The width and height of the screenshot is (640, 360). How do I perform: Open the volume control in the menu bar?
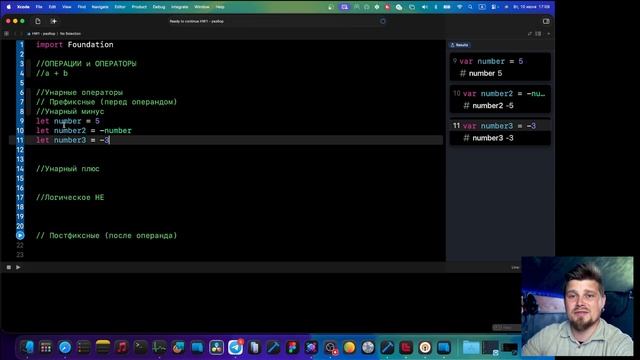coord(425,7)
